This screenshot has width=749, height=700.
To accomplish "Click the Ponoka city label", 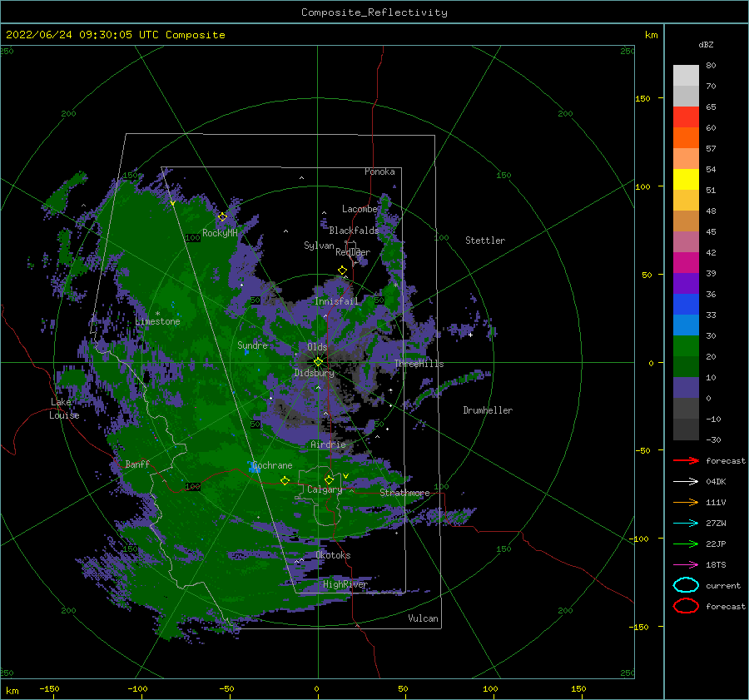I will [x=379, y=171].
